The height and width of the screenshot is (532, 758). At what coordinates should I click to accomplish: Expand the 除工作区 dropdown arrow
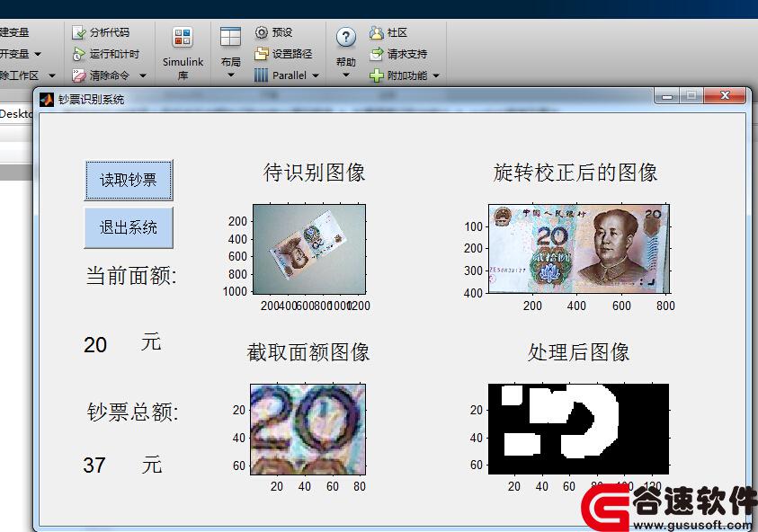pos(52,75)
